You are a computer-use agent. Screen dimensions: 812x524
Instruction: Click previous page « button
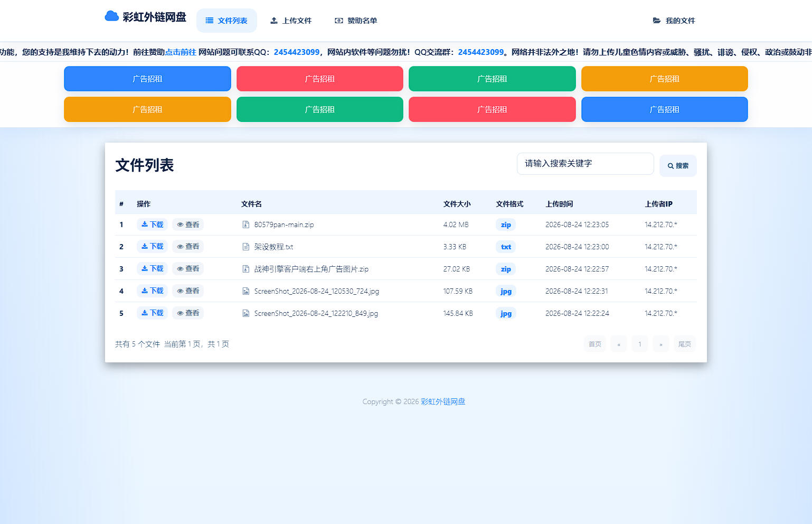619,344
